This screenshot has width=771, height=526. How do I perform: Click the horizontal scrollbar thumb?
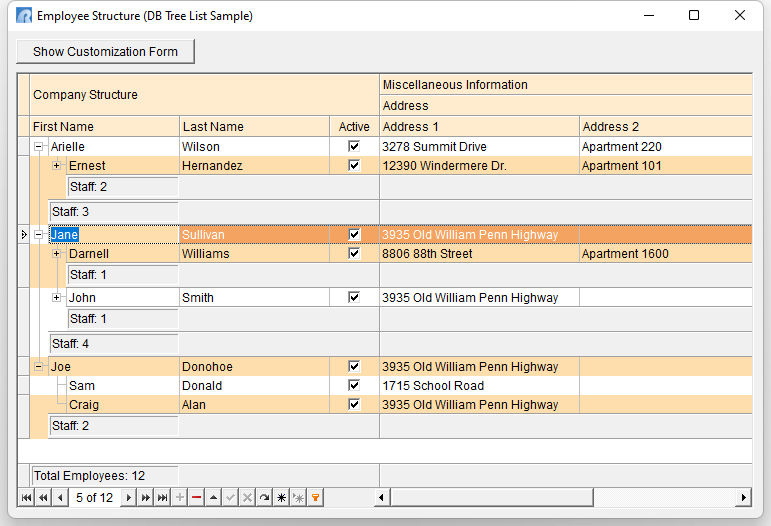pos(492,497)
